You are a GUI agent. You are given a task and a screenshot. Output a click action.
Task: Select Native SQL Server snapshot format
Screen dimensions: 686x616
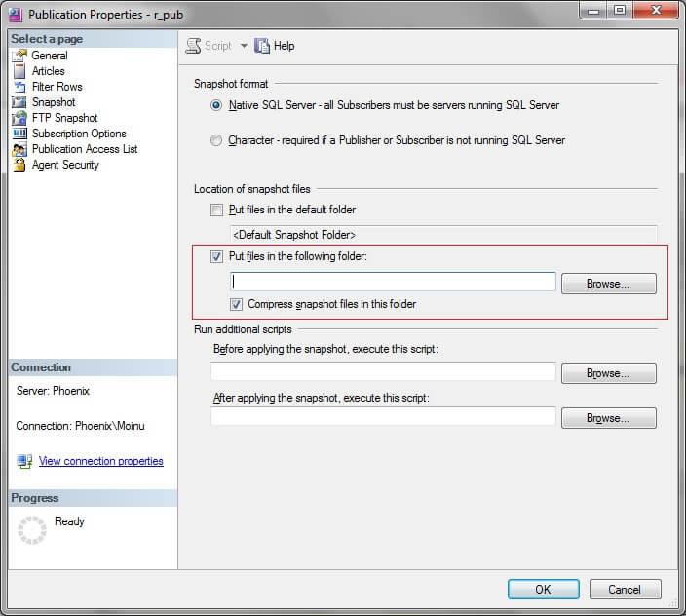(216, 105)
